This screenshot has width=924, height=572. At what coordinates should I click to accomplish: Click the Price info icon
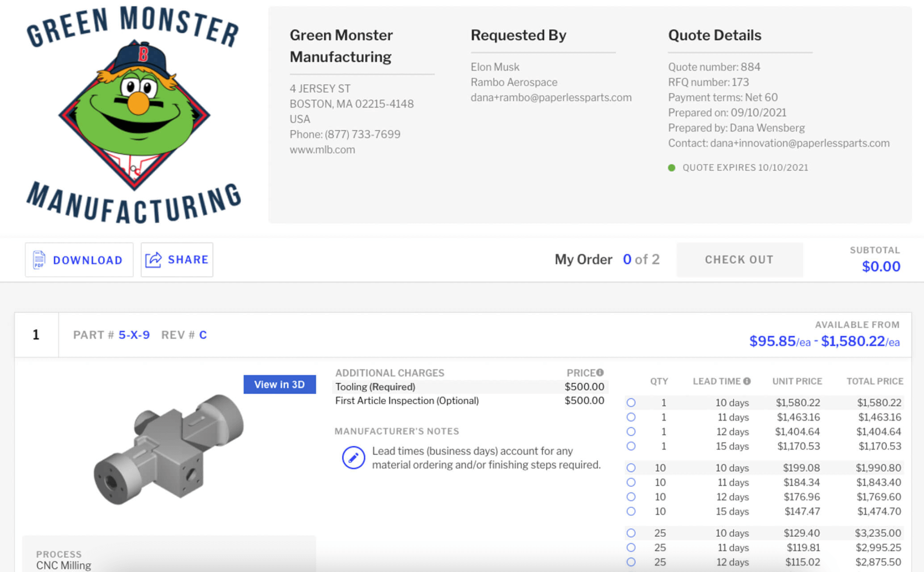[x=600, y=372]
